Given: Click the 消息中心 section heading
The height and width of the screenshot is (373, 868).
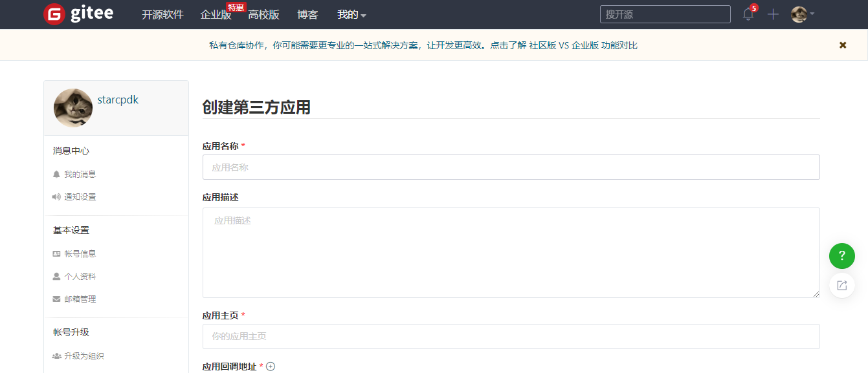Looking at the screenshot, I should tap(71, 151).
